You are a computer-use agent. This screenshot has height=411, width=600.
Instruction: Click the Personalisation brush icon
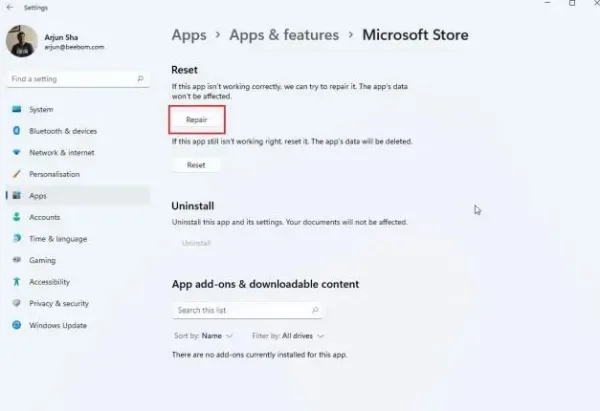16,174
